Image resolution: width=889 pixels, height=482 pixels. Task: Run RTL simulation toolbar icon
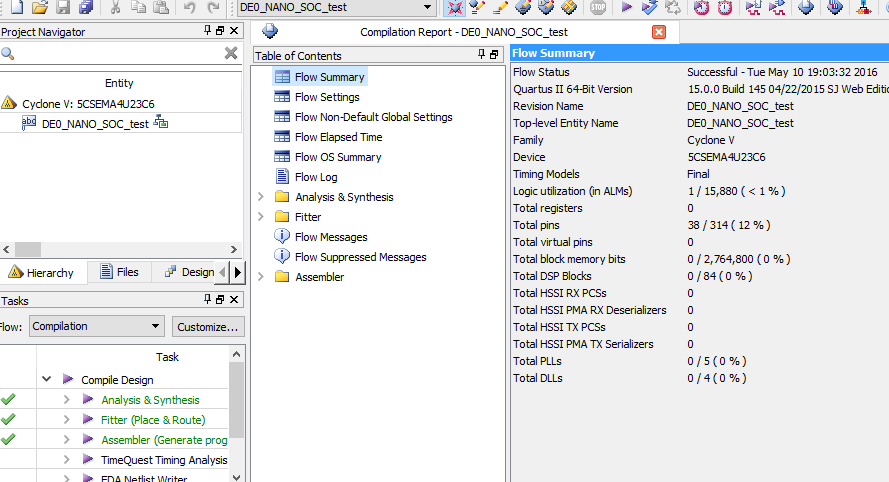tap(753, 7)
